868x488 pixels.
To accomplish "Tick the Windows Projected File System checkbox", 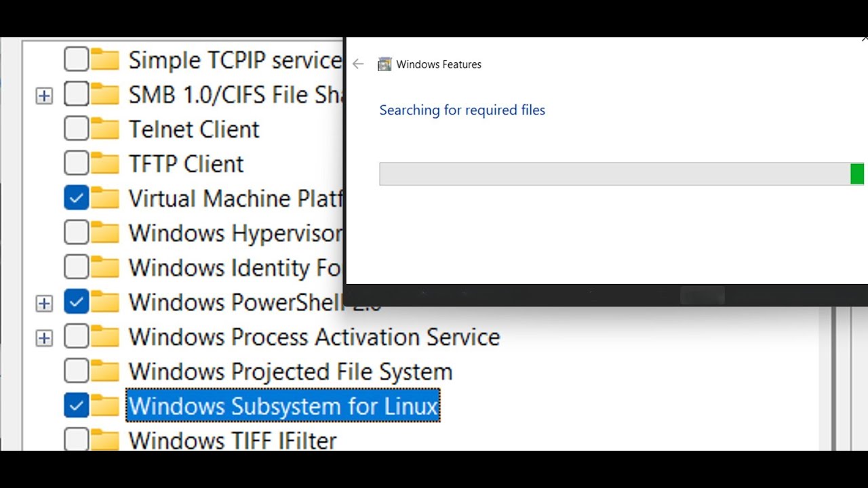I will coord(77,371).
